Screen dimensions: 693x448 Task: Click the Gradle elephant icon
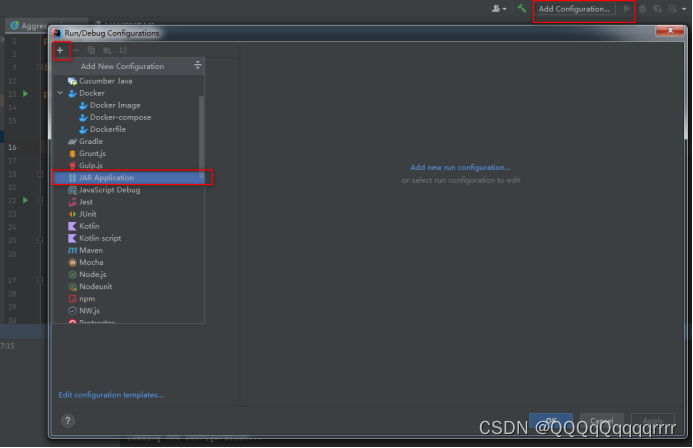72,141
